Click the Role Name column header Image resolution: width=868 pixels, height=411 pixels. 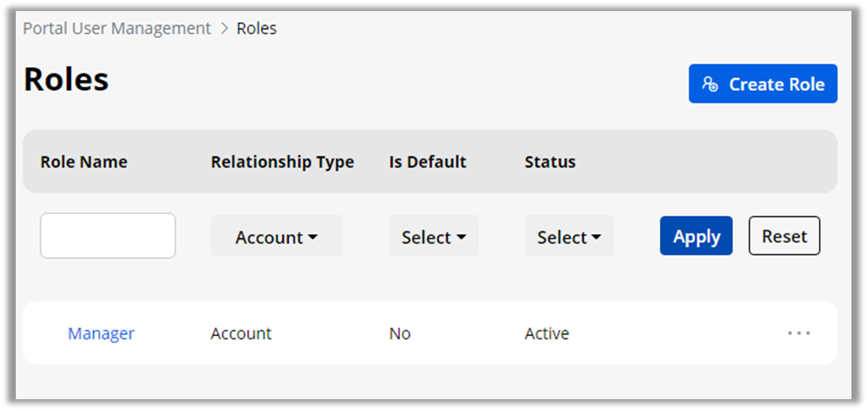[x=84, y=162]
